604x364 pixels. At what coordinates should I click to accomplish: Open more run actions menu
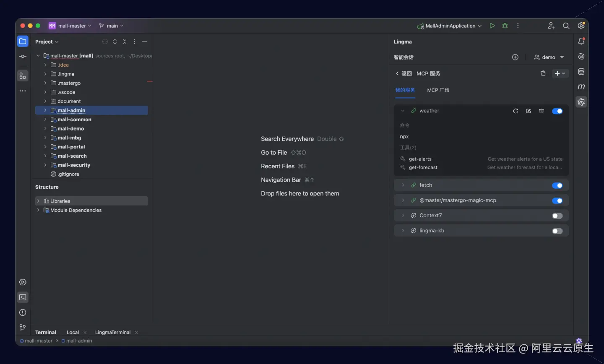coord(518,26)
